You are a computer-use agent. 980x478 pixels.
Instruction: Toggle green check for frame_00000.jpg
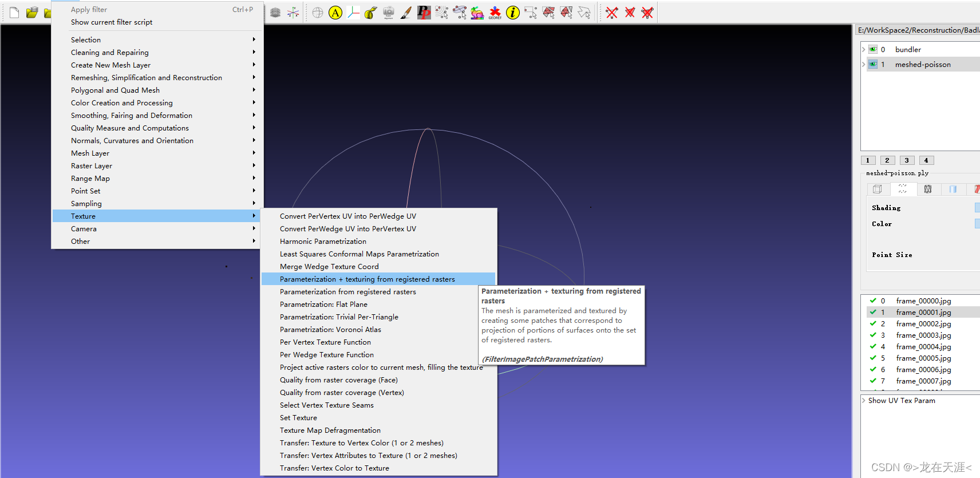click(873, 301)
